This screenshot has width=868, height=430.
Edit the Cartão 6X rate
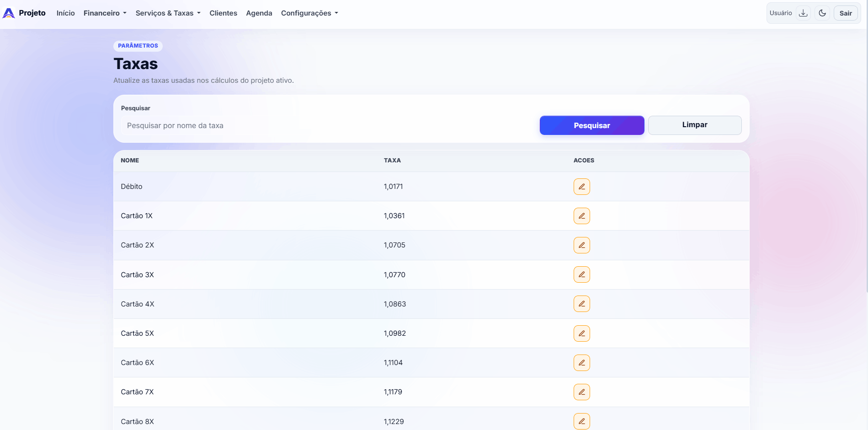(x=582, y=363)
